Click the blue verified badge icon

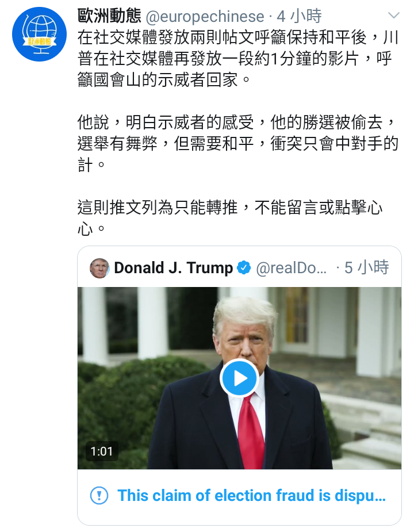coord(244,267)
